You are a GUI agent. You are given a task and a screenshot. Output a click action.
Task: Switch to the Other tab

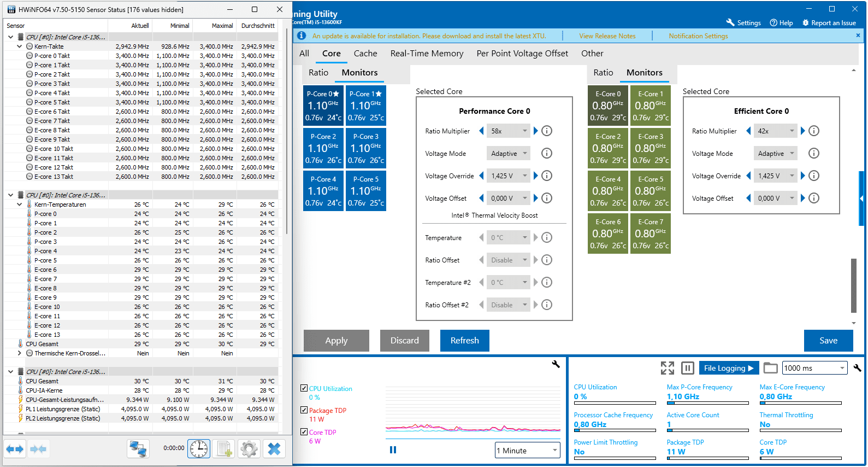point(592,53)
